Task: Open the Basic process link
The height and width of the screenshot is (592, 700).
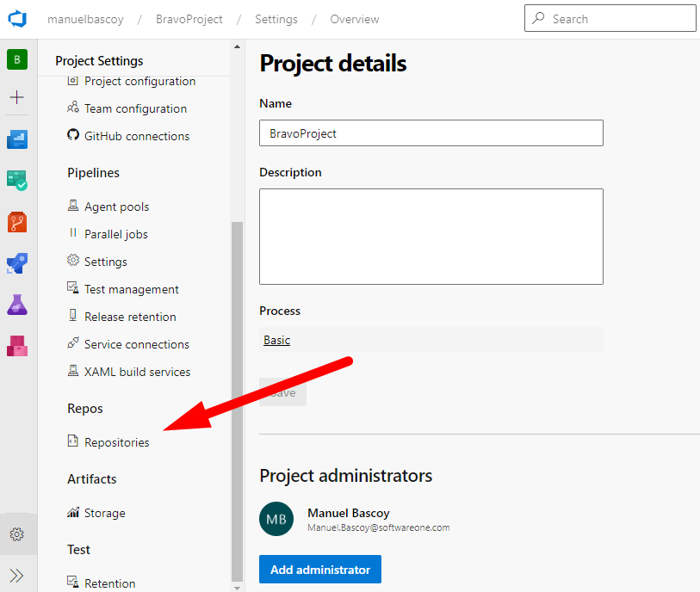Action: (x=277, y=340)
